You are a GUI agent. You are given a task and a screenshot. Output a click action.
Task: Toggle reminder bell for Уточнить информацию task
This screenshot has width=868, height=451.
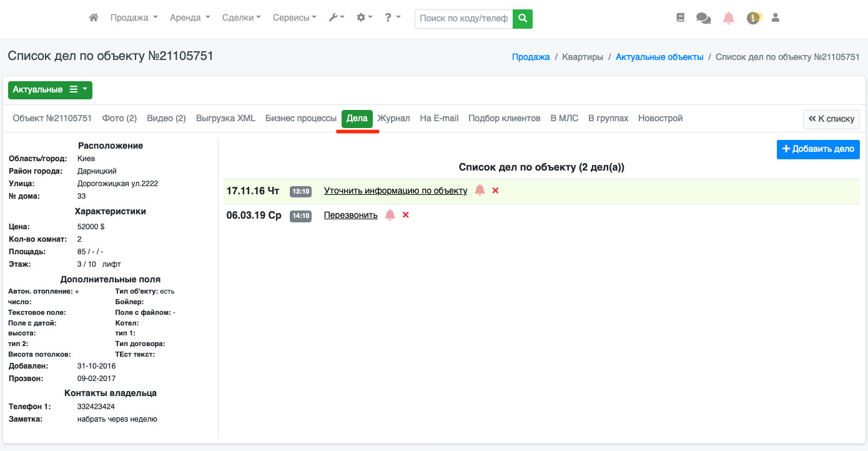coord(480,191)
